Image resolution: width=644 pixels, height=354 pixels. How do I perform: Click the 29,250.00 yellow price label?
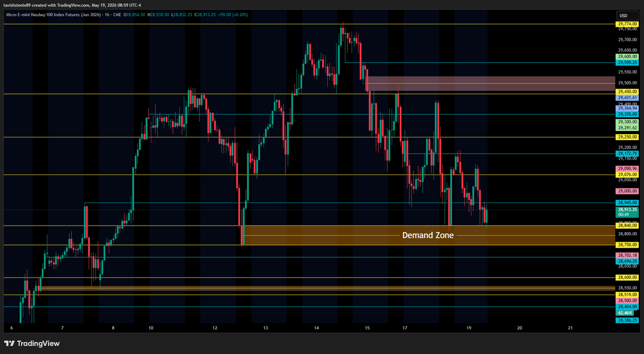point(627,137)
